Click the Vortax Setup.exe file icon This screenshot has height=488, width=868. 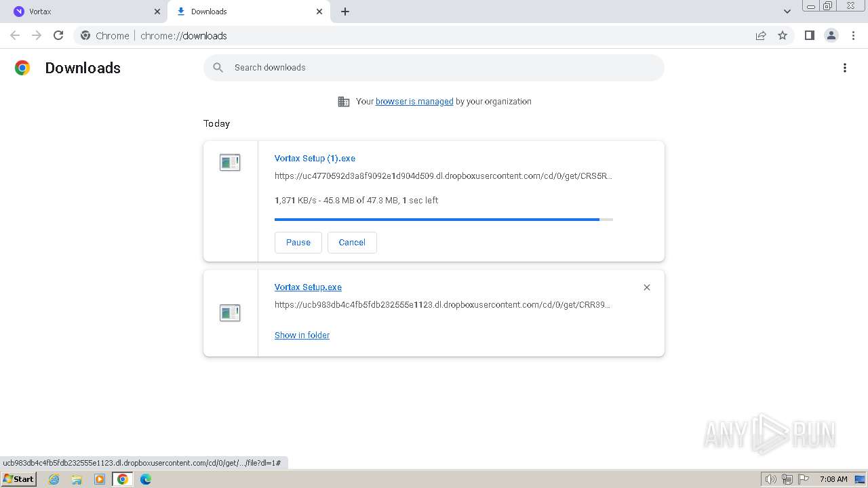coord(230,313)
